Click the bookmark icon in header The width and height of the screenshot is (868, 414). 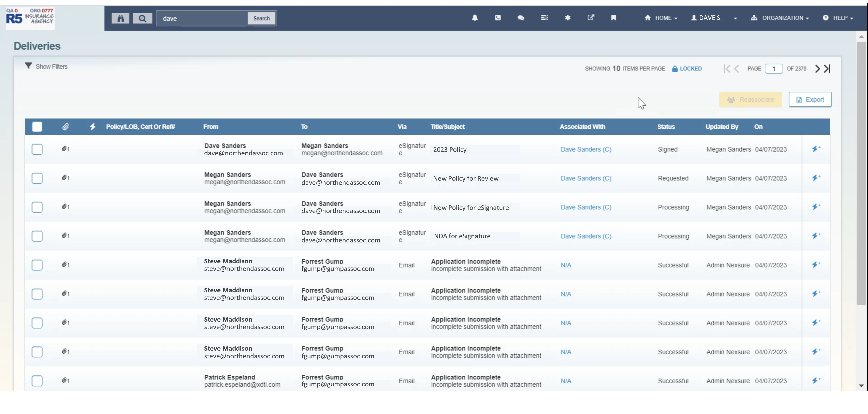point(614,18)
